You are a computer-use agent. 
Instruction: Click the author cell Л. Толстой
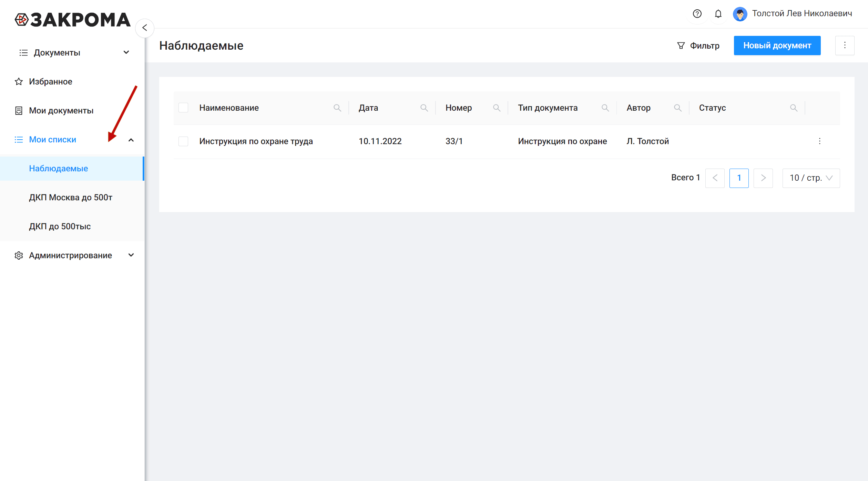point(647,141)
